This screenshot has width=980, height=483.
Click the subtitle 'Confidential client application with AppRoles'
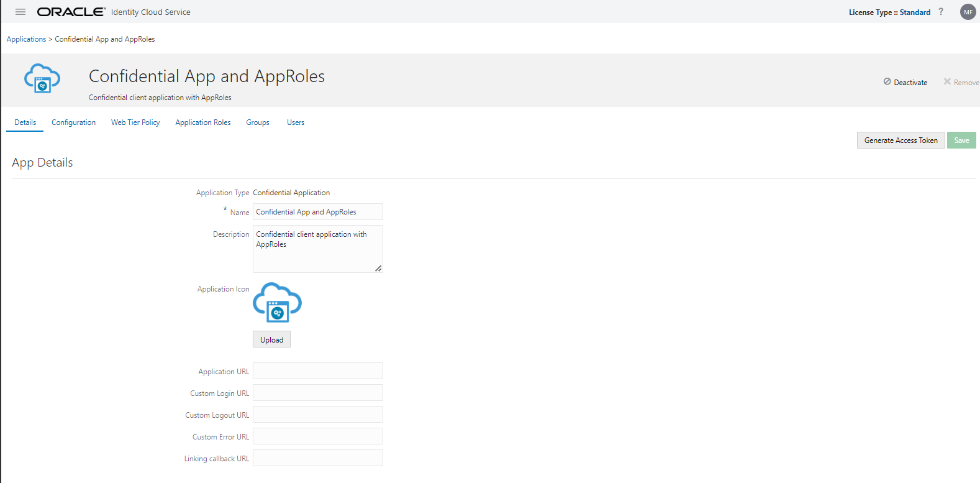point(160,98)
